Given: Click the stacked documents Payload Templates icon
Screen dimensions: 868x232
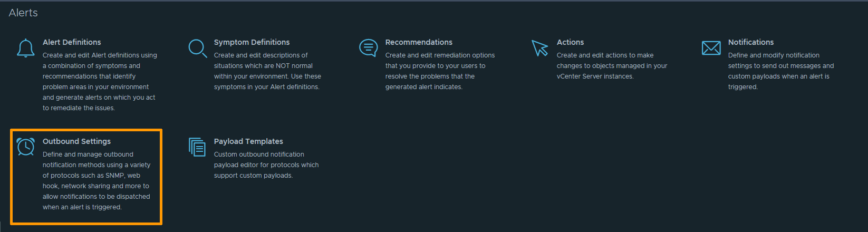Looking at the screenshot, I should pos(197,147).
